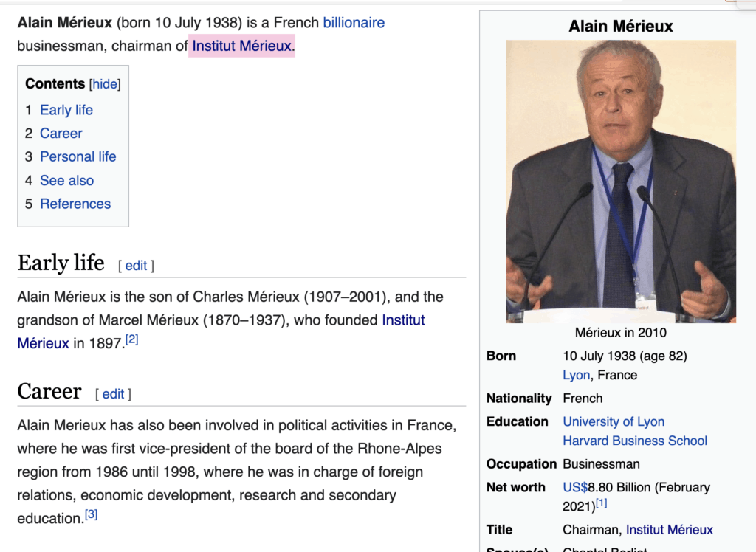756x552 pixels.
Task: Open the Alain Mérieux infobox photo
Action: 621,181
